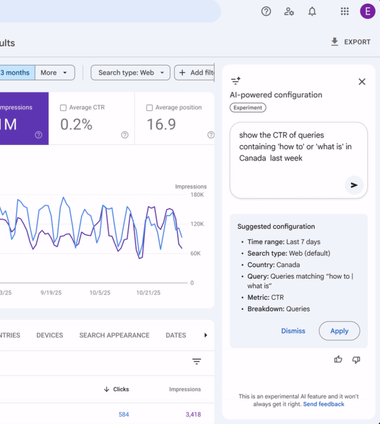
Task: Open the Send feedback link
Action: [x=323, y=404]
